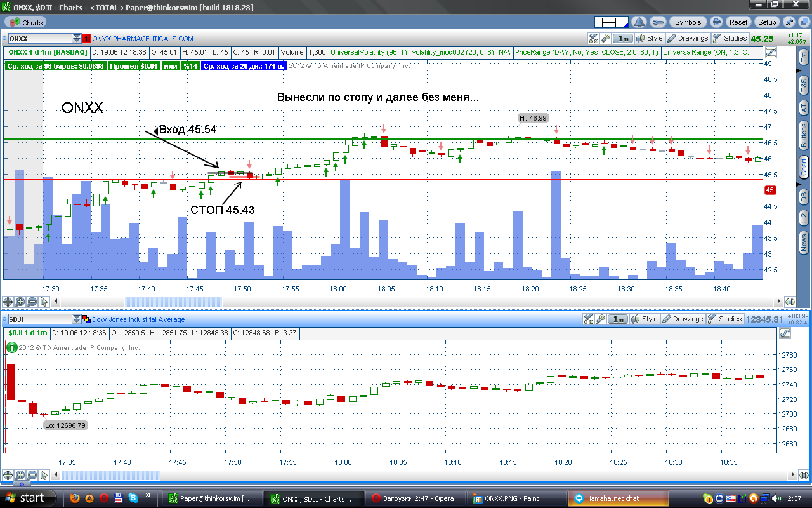Click the zoom out magnifier under $DJI chart
This screenshot has width=812, height=508.
[32, 474]
